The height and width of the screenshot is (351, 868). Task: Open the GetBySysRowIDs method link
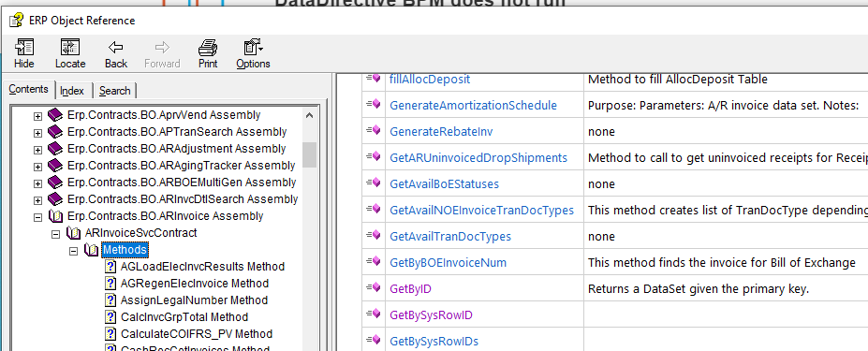click(x=434, y=341)
